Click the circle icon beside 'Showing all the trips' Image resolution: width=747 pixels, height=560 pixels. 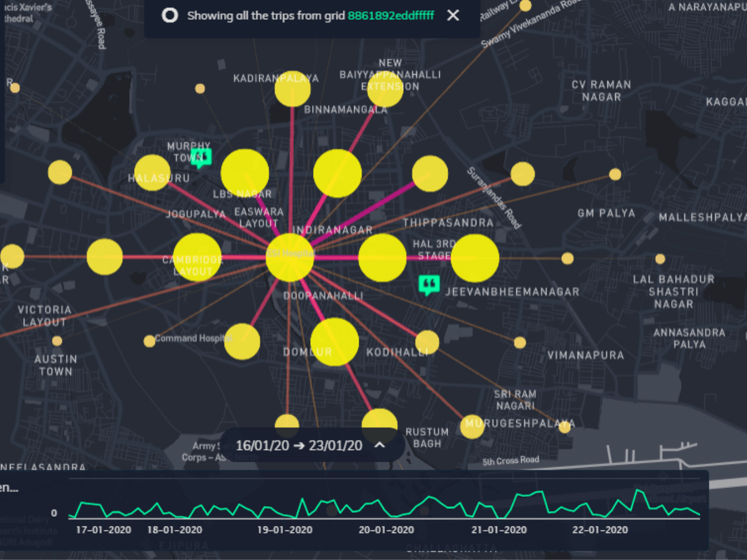click(x=170, y=15)
